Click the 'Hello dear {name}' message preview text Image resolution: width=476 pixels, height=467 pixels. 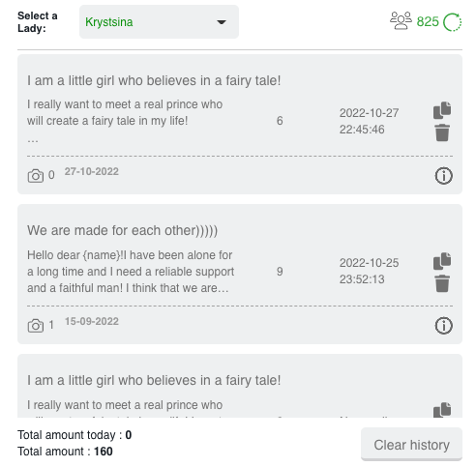(131, 272)
